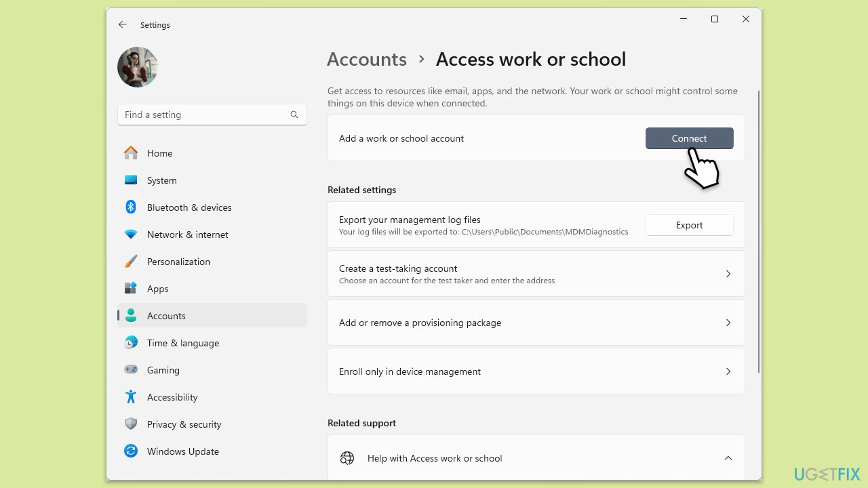The height and width of the screenshot is (488, 868).
Task: Select Network & internet category
Action: pos(212,235)
